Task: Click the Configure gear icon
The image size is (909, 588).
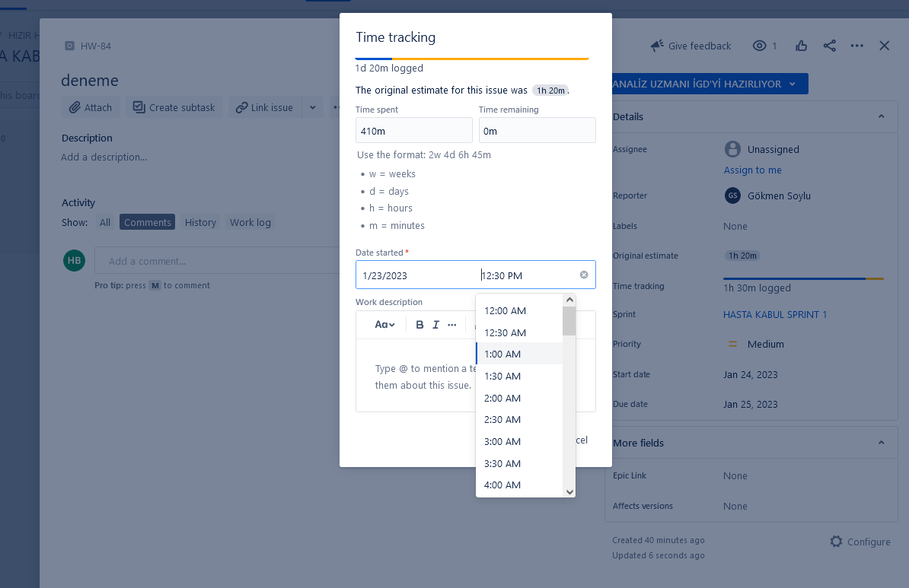Action: 837,542
